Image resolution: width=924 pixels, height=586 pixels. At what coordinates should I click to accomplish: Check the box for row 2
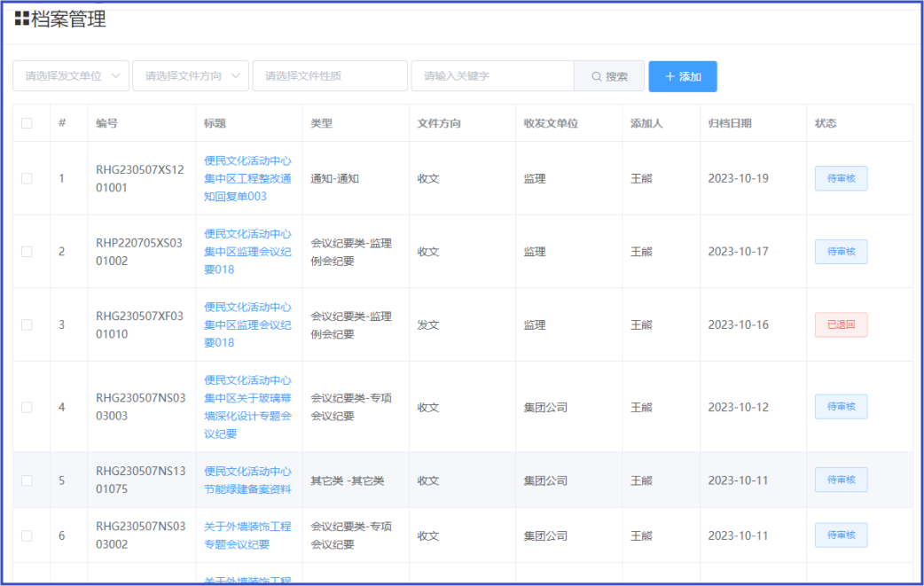[x=27, y=252]
